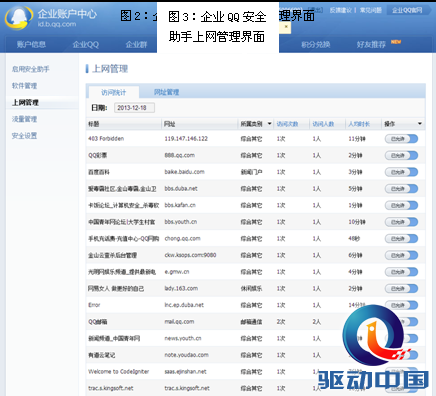Click the 网址 column header
The image size is (436, 396).
(169, 124)
